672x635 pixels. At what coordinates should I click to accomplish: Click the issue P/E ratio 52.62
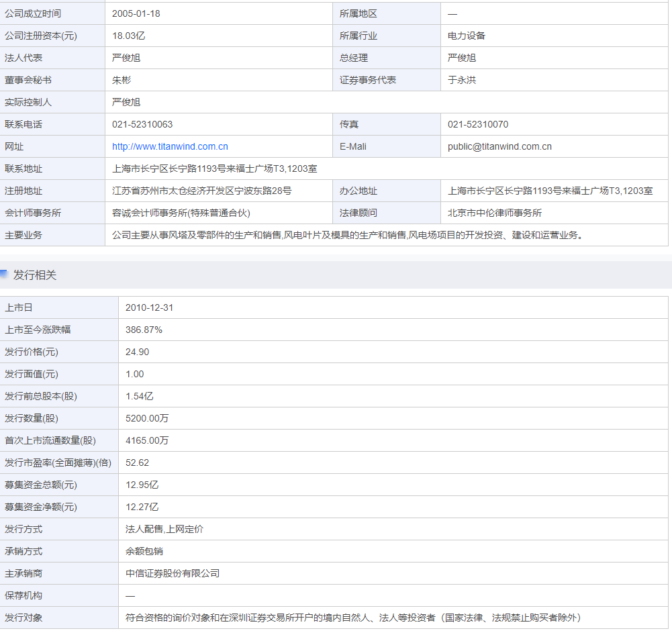[x=137, y=462]
